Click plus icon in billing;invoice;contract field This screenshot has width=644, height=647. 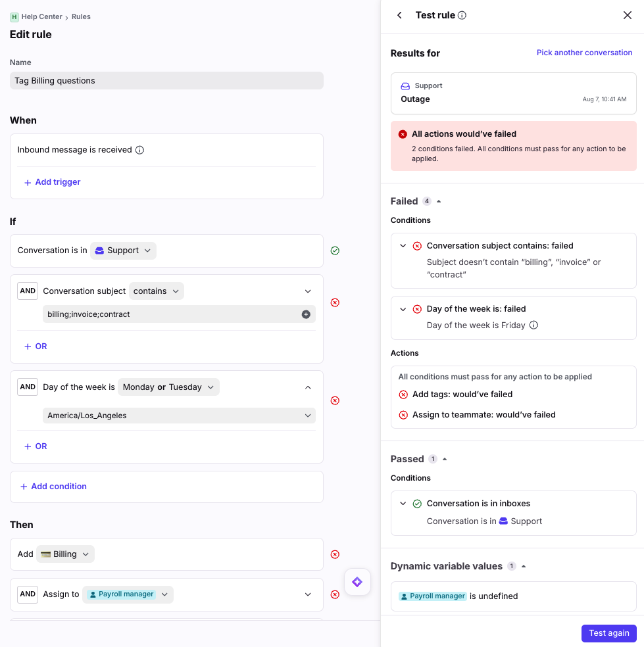[306, 314]
